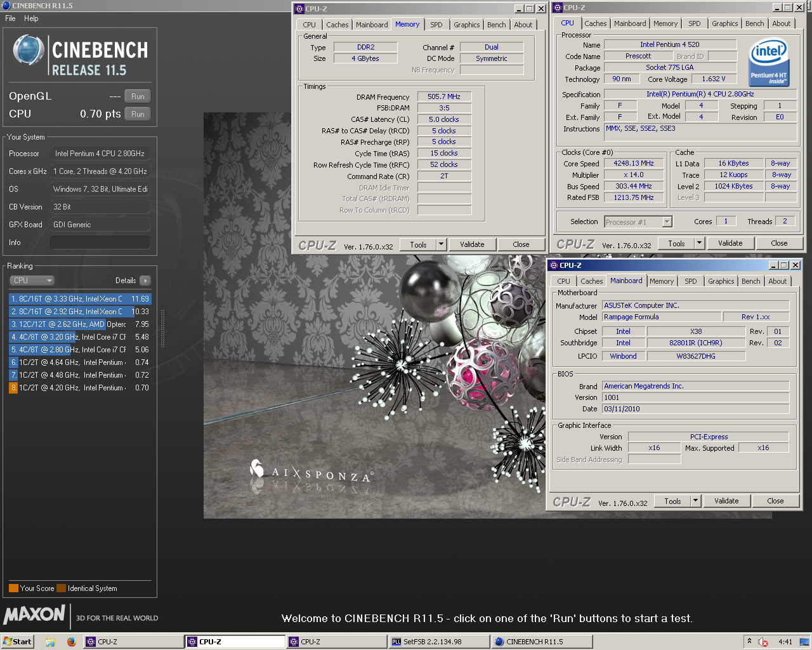Click the taskbar clock 4:41
Viewport: 812px width, 650px height.
(x=785, y=642)
